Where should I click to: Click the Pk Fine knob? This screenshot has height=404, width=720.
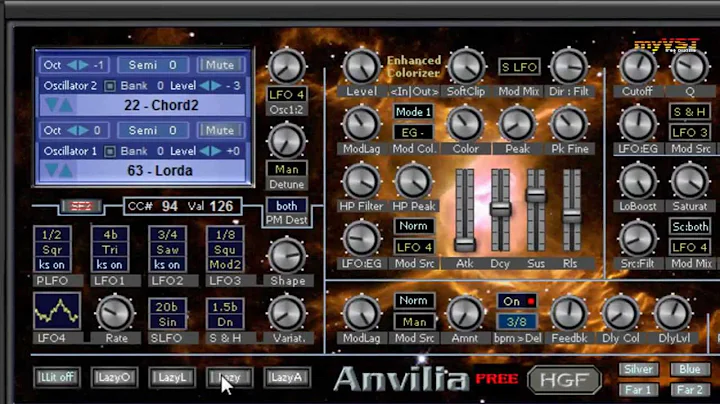pyautogui.click(x=569, y=124)
